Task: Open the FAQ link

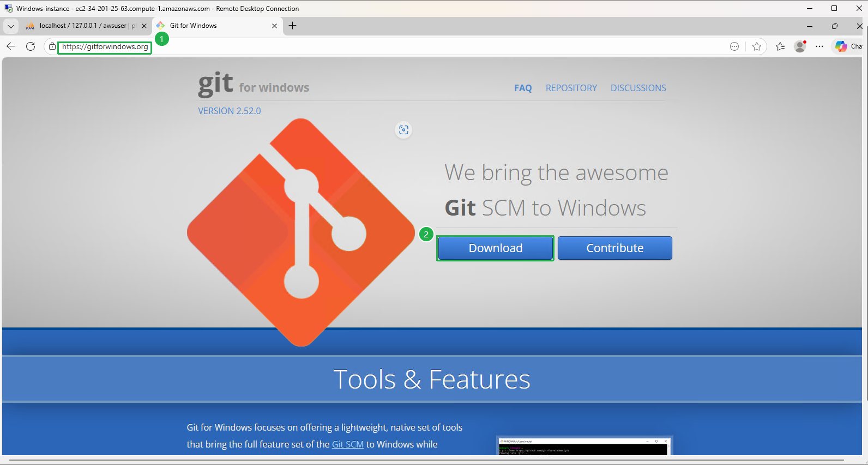Action: (x=523, y=88)
